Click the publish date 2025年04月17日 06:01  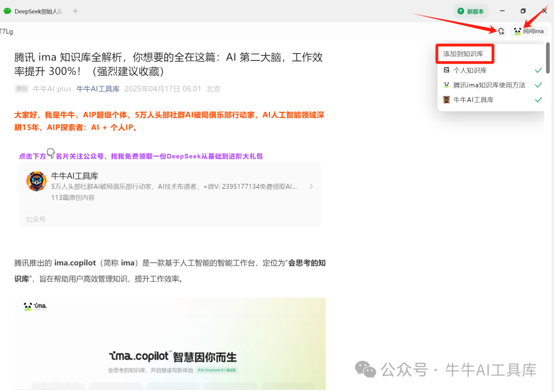163,89
